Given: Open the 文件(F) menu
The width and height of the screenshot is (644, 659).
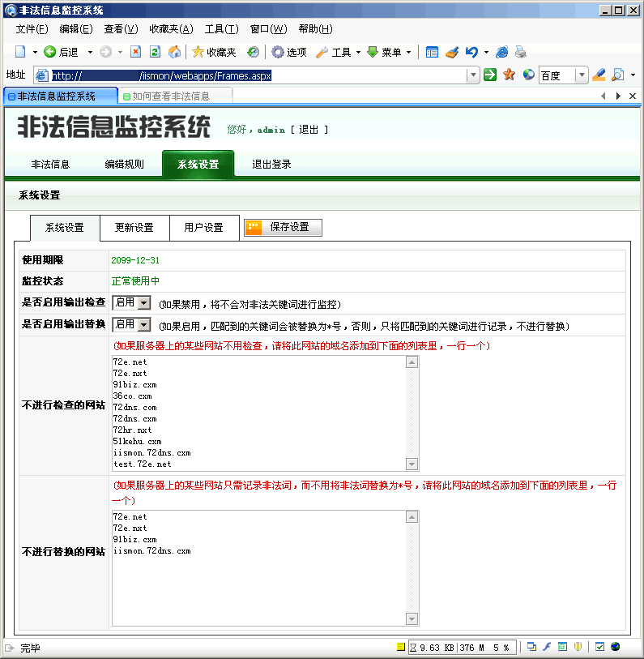Looking at the screenshot, I should [x=32, y=29].
